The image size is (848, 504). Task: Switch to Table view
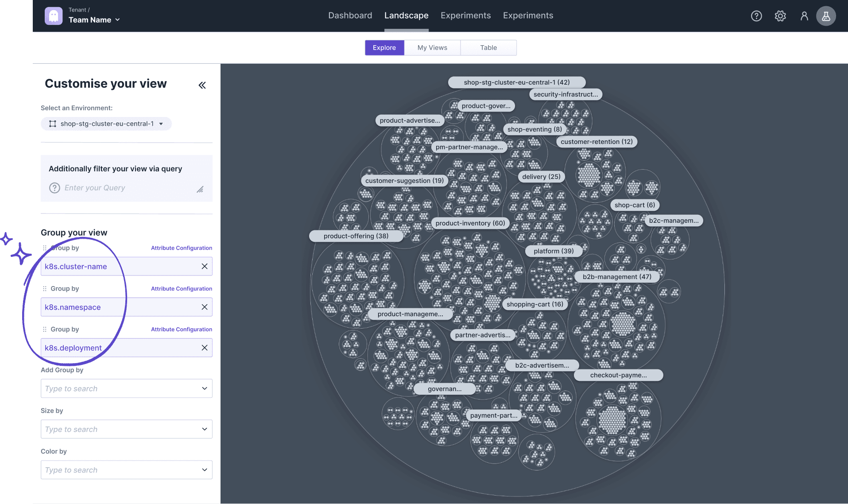488,47
